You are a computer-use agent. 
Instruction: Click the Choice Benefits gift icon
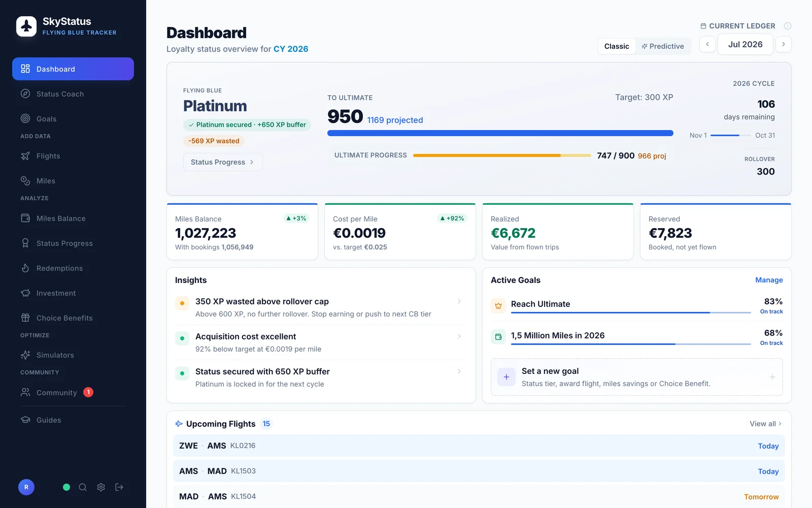(25, 318)
